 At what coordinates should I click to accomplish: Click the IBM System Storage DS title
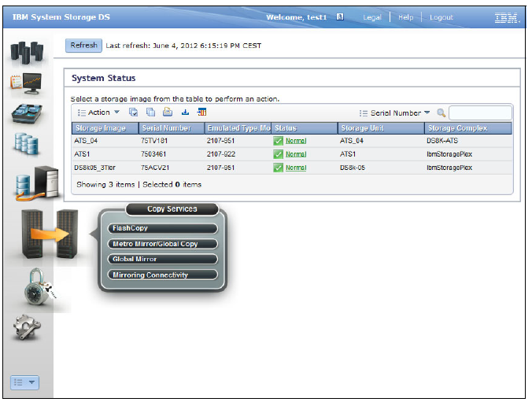click(x=61, y=17)
